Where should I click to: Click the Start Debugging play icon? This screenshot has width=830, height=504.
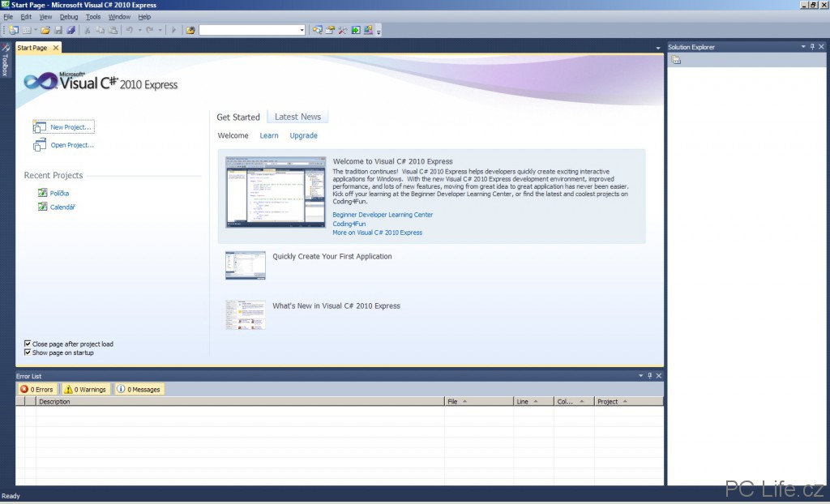click(173, 30)
